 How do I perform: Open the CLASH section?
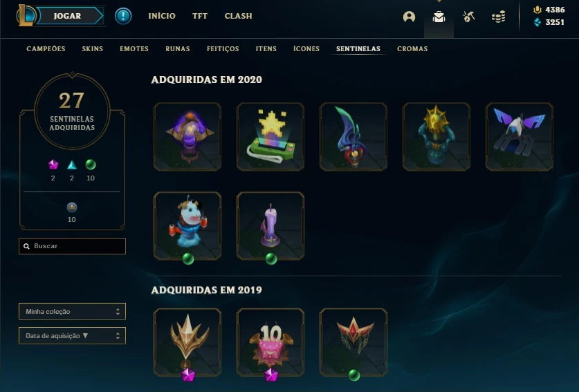pyautogui.click(x=238, y=16)
